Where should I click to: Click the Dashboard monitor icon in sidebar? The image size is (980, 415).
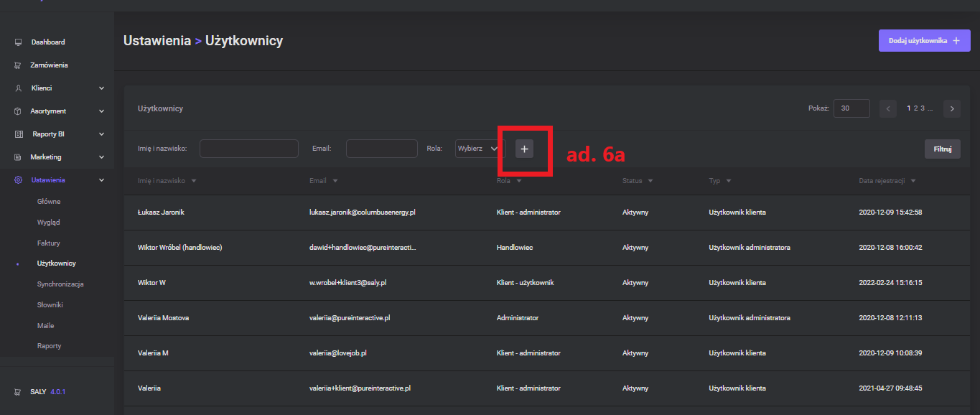(18, 42)
